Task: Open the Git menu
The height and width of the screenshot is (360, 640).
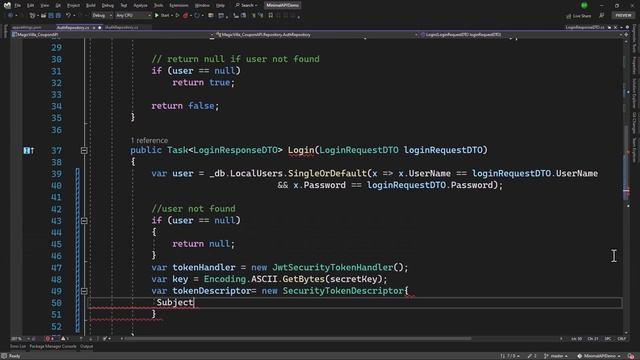Action: tap(58, 5)
